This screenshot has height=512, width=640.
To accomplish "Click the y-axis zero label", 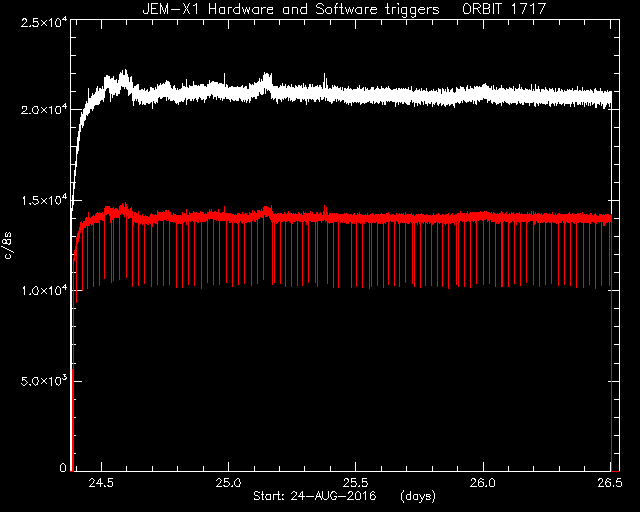I will tap(63, 468).
